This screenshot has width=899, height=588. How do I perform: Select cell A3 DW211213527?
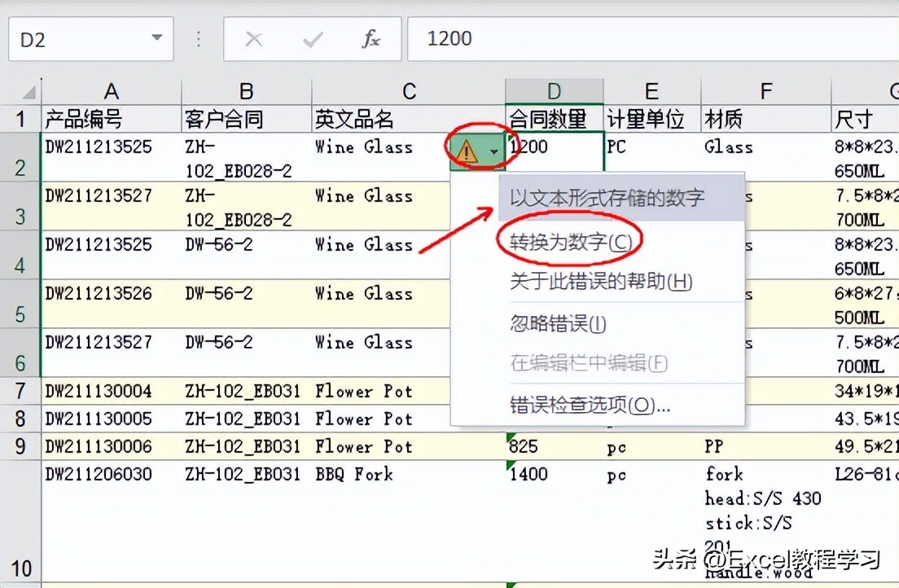(112, 207)
